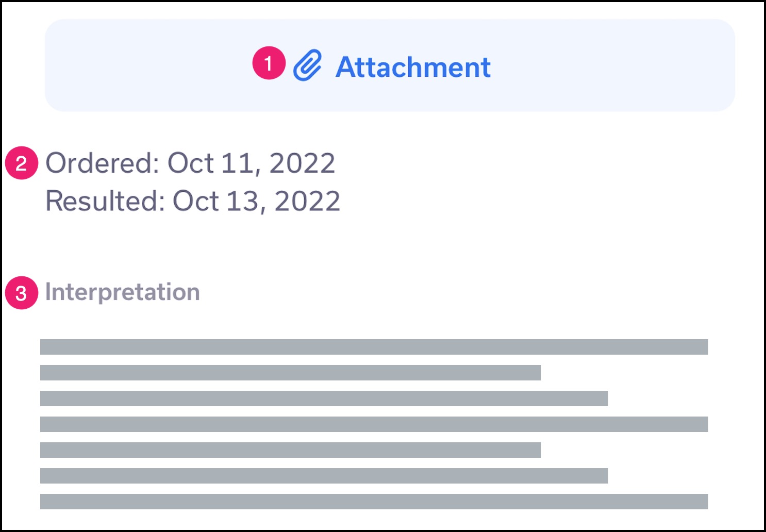Click last gray placeholder text line
The width and height of the screenshot is (766, 532).
374,502
